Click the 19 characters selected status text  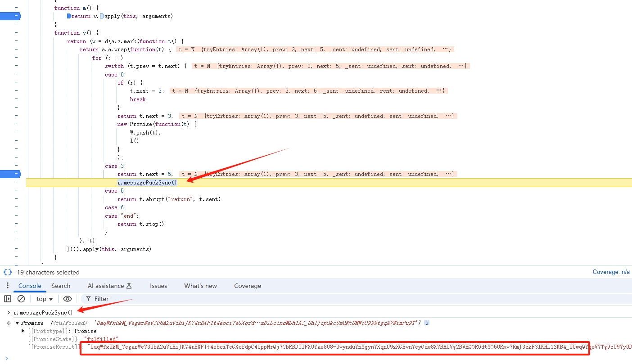(48, 272)
